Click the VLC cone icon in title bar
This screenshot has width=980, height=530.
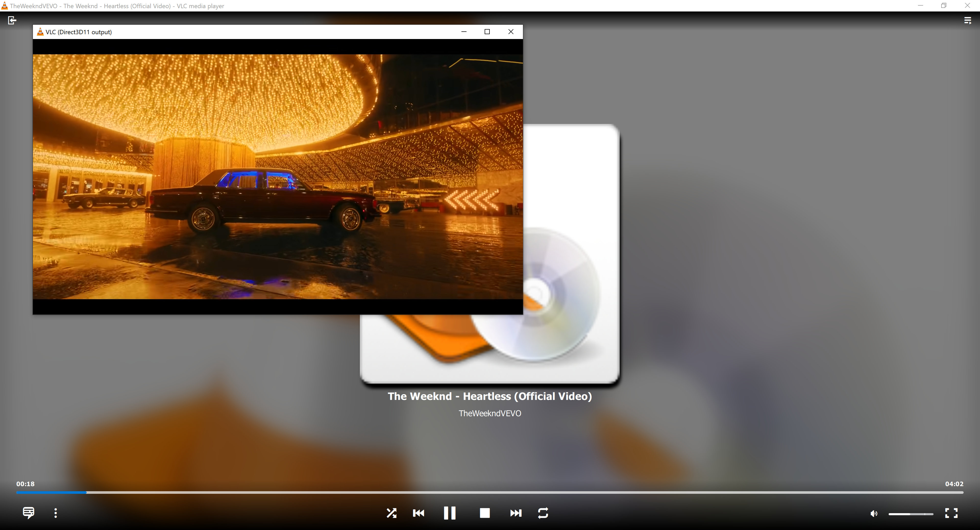coord(5,6)
